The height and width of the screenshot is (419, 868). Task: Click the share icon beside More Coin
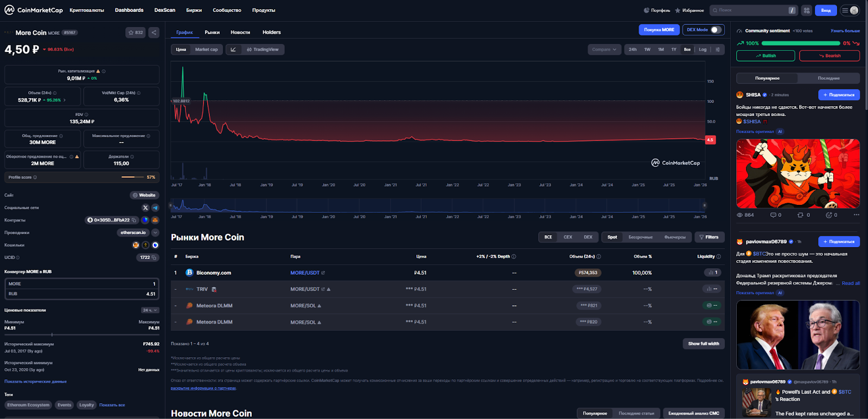click(x=154, y=33)
